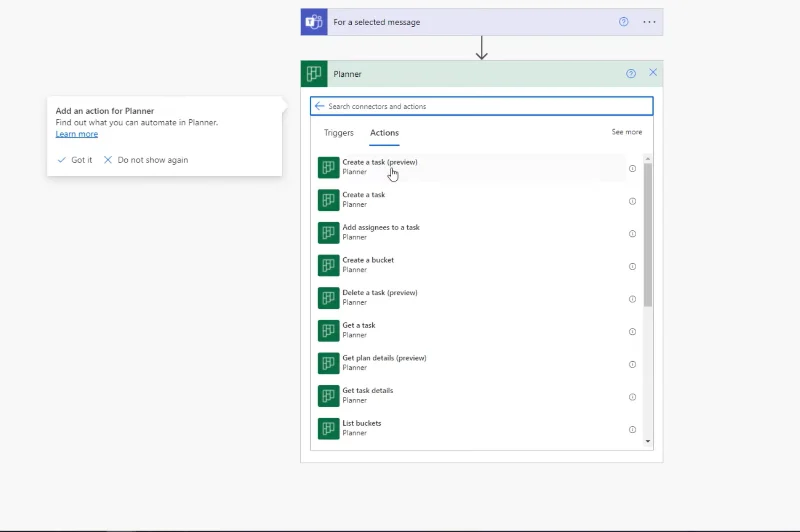The height and width of the screenshot is (532, 800).
Task: Click For a selected message trigger title
Action: coord(377,22)
